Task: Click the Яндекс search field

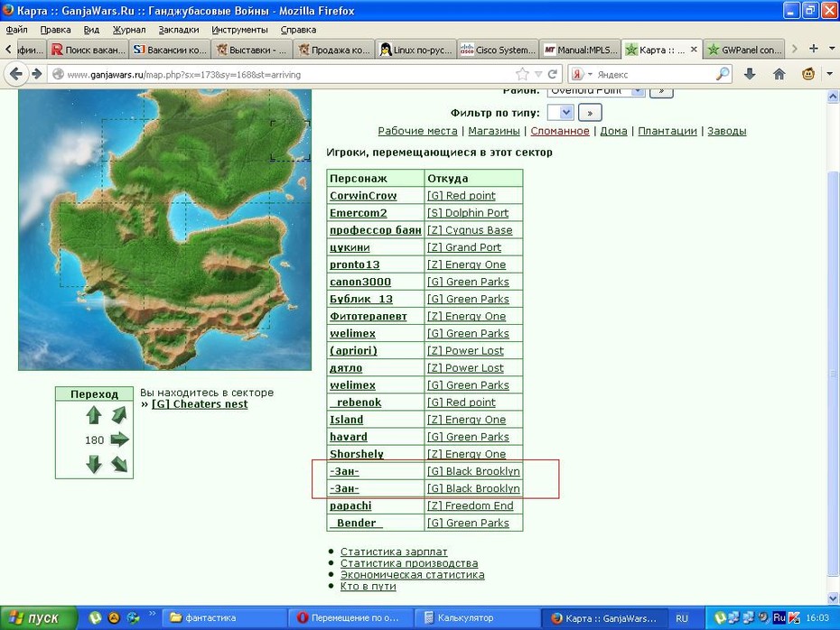Action: (x=655, y=74)
